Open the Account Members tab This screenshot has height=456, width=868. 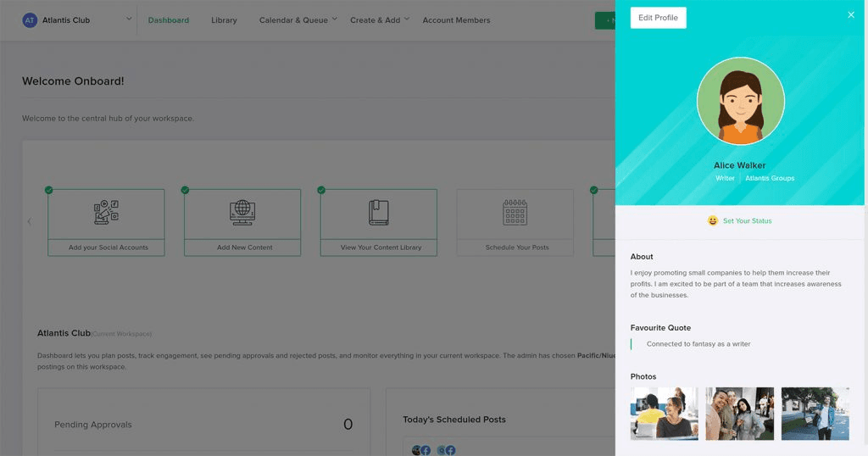click(456, 20)
